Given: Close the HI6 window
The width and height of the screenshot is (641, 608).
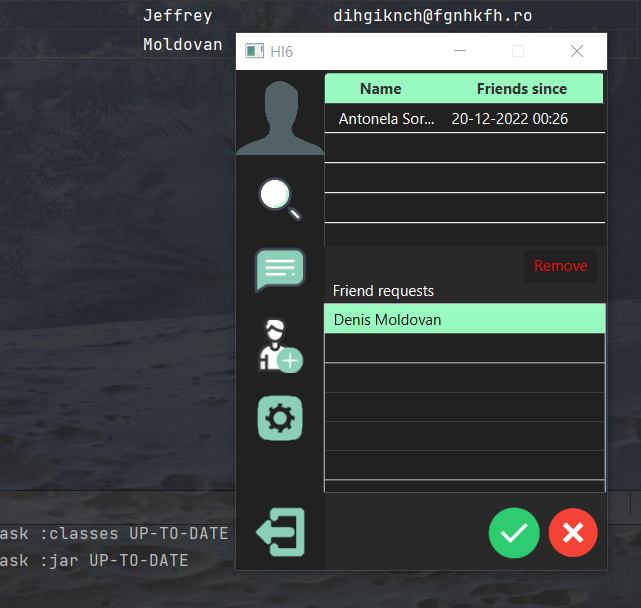Looking at the screenshot, I should [577, 51].
